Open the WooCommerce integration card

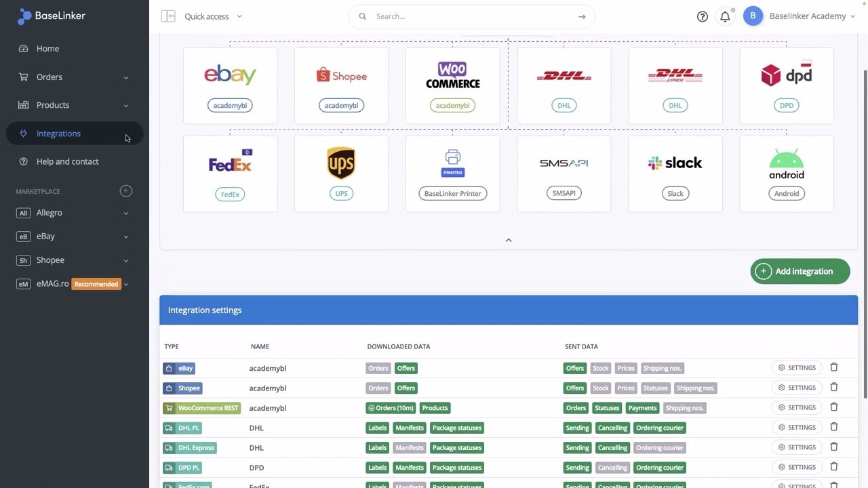click(452, 85)
